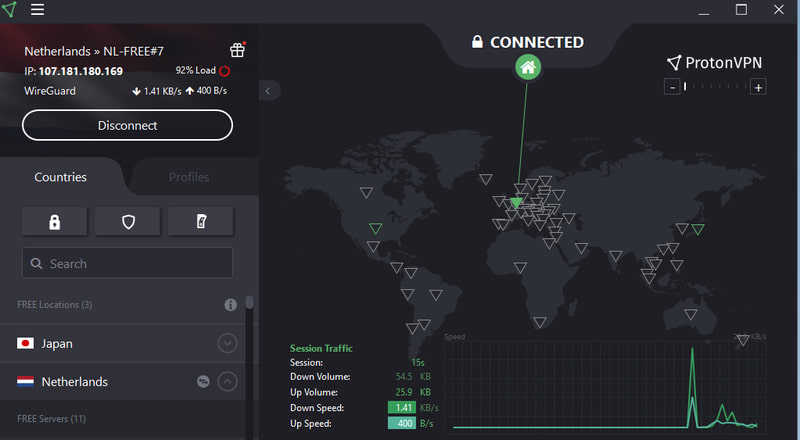
Task: Toggle the Kill Switch button
Action: coord(200,222)
